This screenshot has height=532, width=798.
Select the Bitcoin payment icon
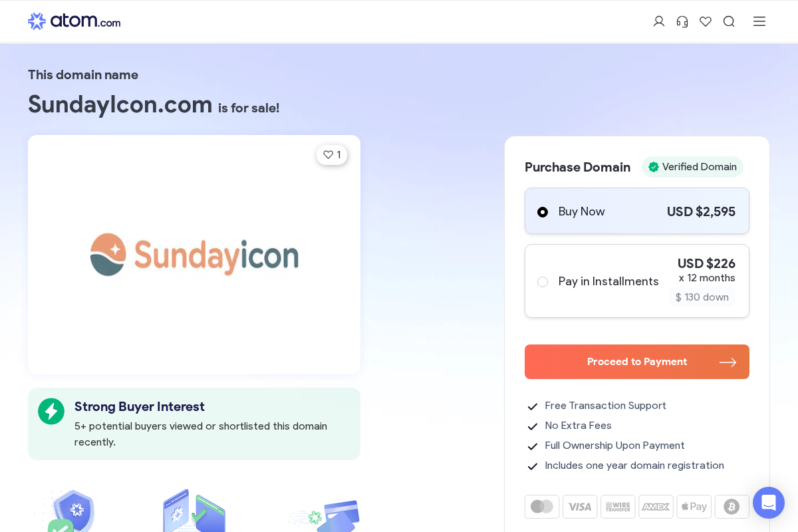732,506
